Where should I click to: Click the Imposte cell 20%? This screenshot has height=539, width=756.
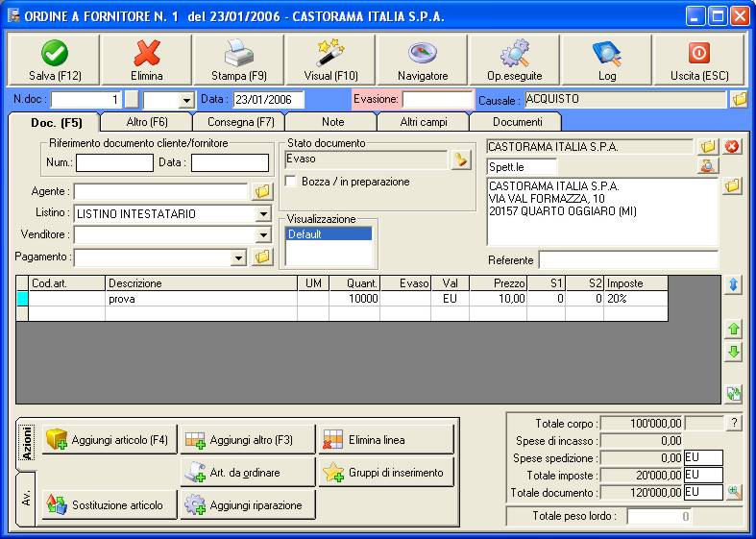click(636, 299)
